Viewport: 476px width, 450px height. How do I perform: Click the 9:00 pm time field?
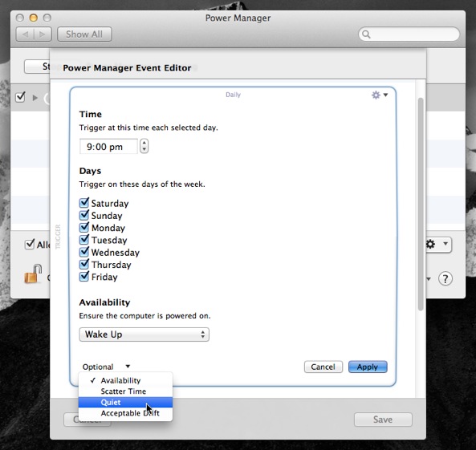pos(108,147)
